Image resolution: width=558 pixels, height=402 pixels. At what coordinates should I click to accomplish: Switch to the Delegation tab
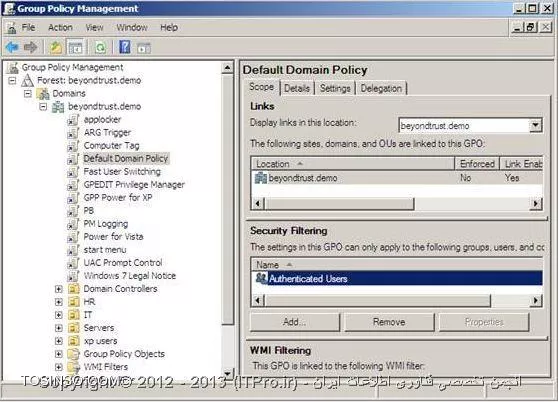pyautogui.click(x=381, y=88)
